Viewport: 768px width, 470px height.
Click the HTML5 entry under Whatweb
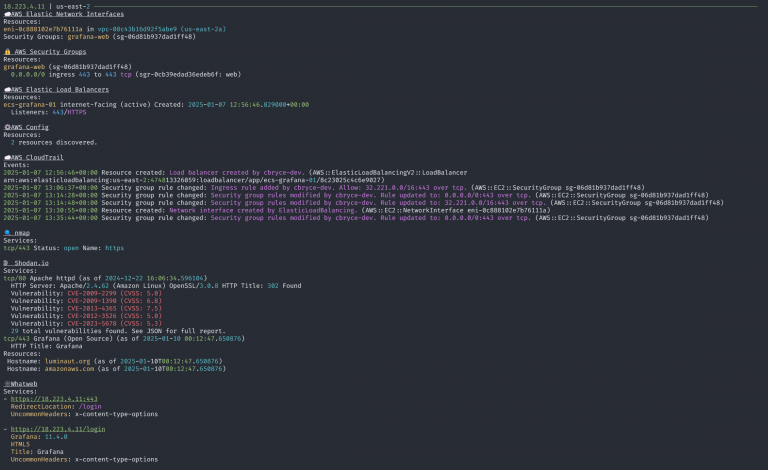pos(20,444)
